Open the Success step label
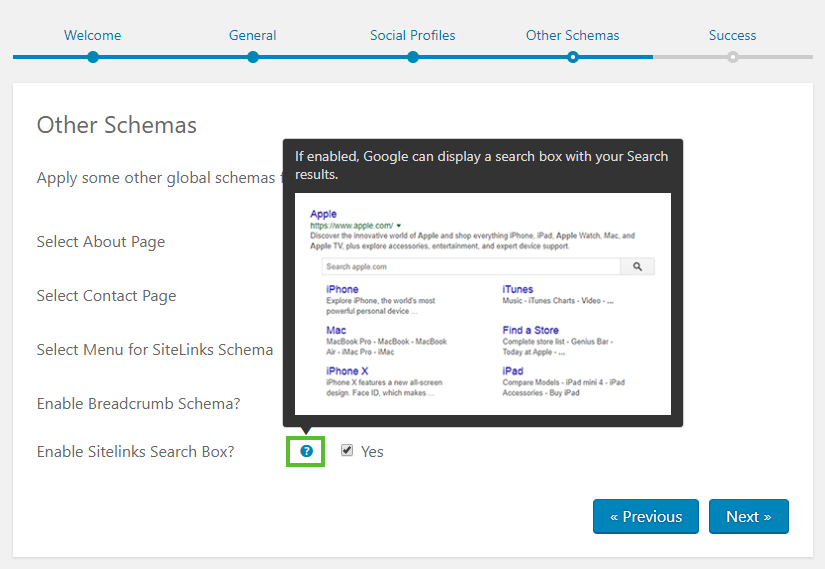Viewport: 825px width, 569px height. (x=732, y=35)
